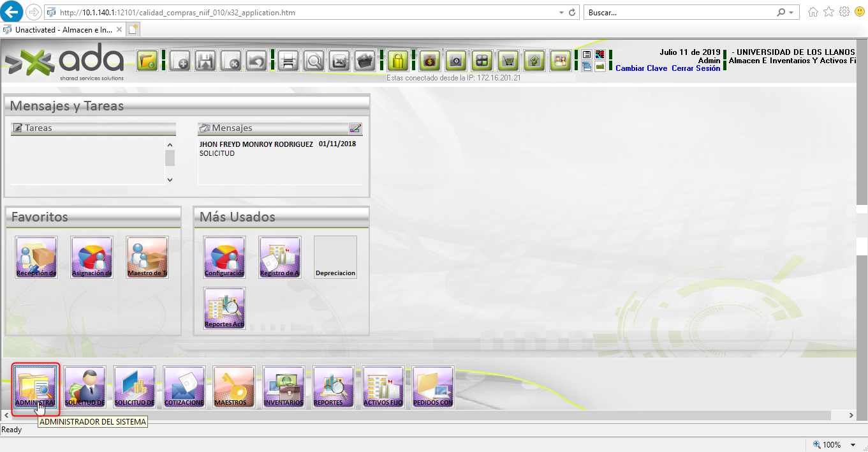Click the shopping cart toolbar icon

[508, 61]
